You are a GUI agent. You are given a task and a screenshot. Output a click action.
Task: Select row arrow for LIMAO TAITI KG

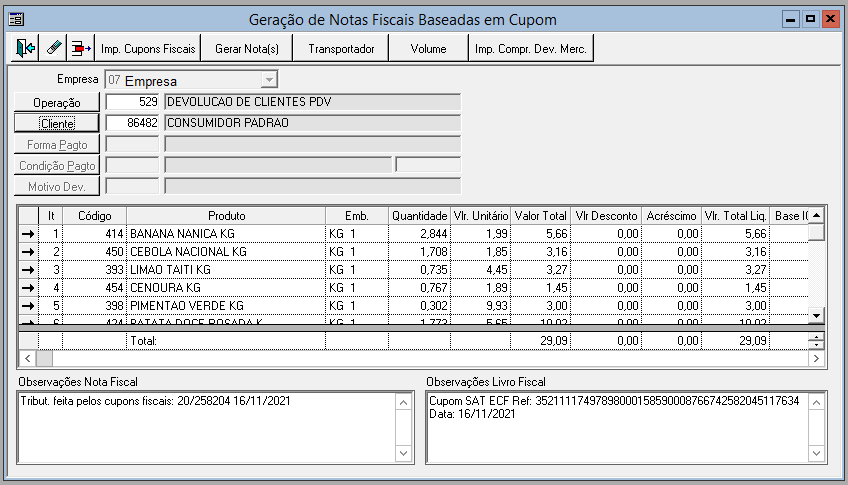pos(28,270)
